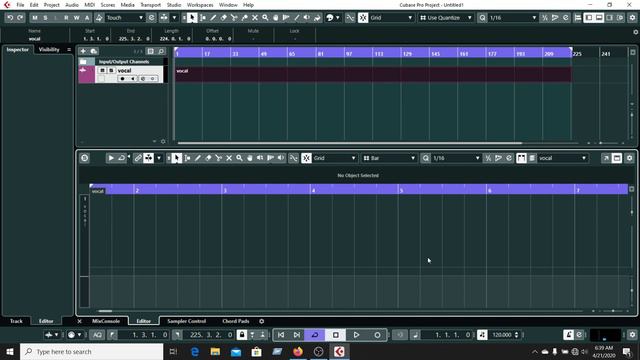Toggle global Write automation W button

76,18
